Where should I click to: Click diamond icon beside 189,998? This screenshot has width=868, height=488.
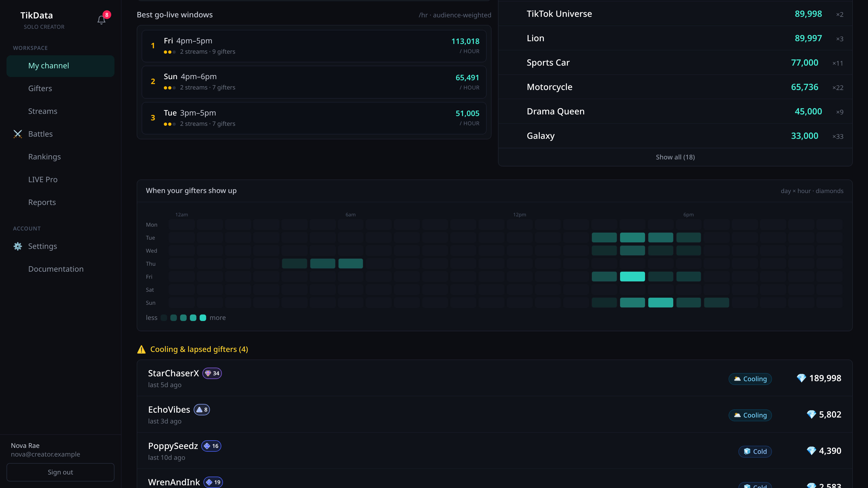coord(801,378)
